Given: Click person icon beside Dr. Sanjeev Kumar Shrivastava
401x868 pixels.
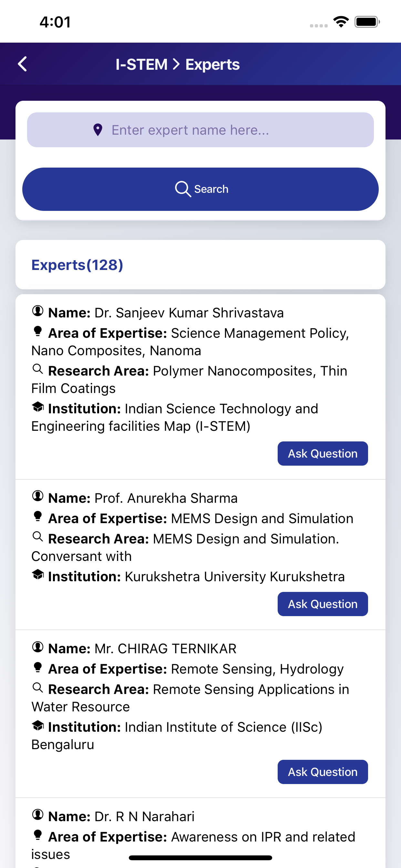Looking at the screenshot, I should coord(38,311).
